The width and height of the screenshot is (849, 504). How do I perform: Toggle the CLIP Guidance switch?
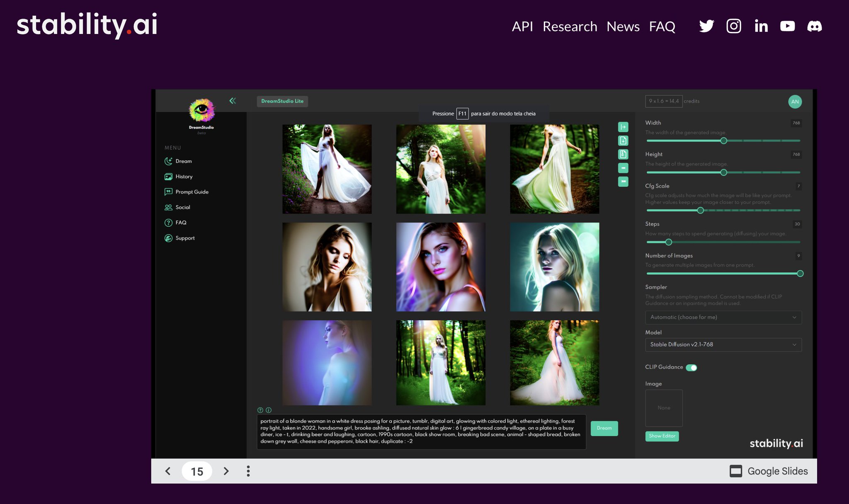click(691, 368)
